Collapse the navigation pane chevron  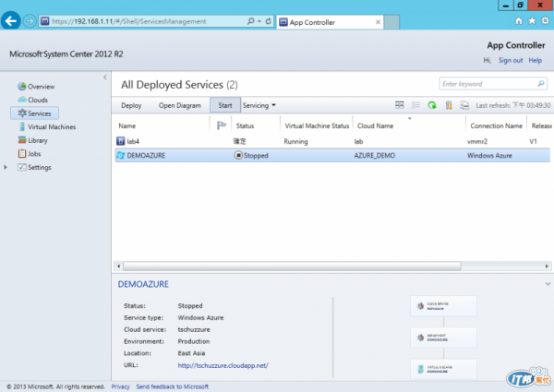click(x=105, y=77)
